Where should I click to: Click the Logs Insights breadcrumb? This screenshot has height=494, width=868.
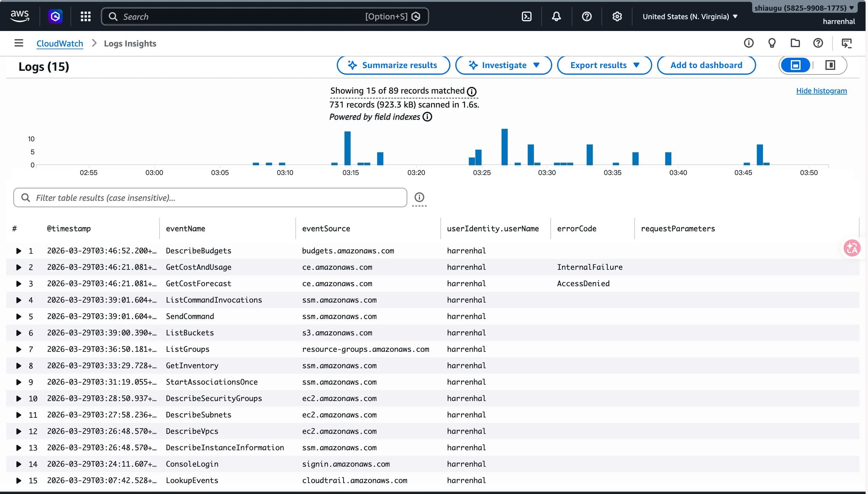[130, 43]
